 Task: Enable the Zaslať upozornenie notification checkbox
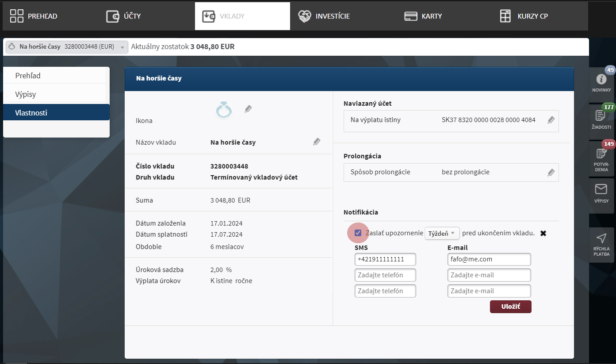[x=358, y=233]
